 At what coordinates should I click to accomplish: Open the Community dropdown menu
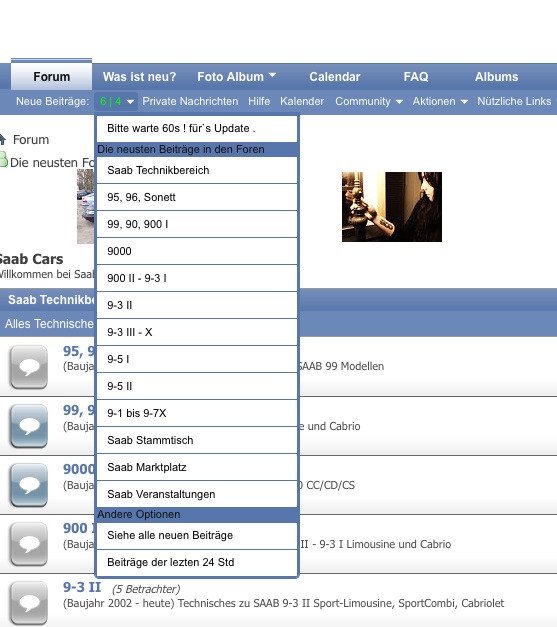click(x=369, y=101)
